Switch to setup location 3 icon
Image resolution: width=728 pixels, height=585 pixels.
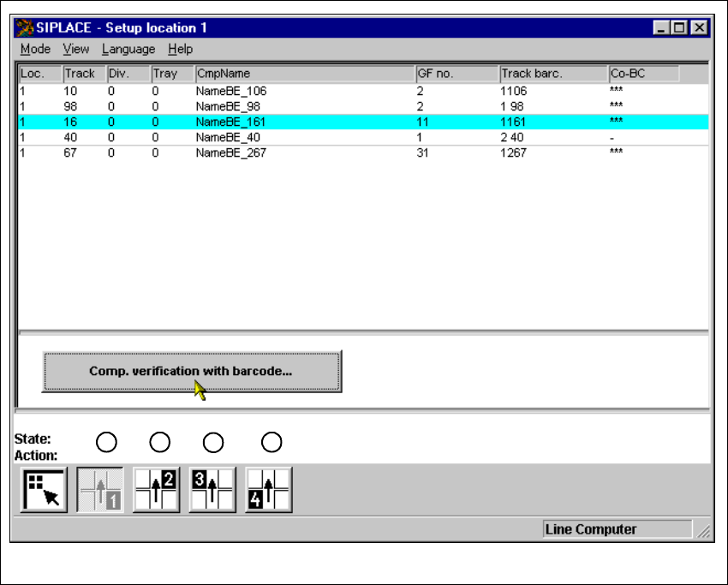click(212, 490)
